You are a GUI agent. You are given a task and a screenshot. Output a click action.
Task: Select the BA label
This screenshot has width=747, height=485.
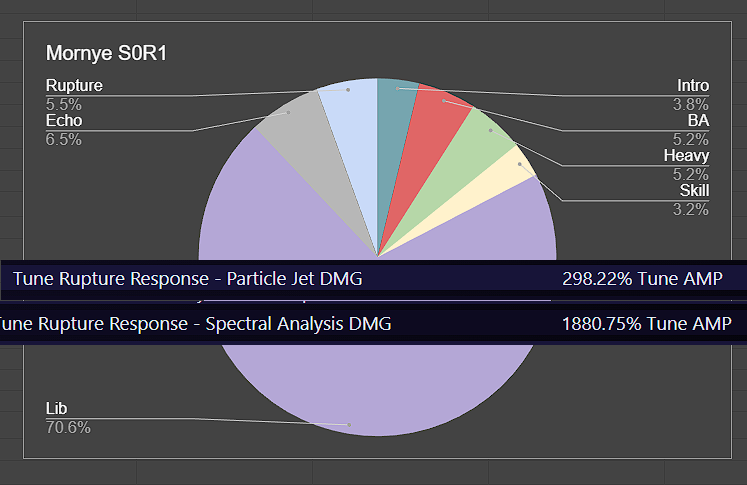[x=698, y=121]
